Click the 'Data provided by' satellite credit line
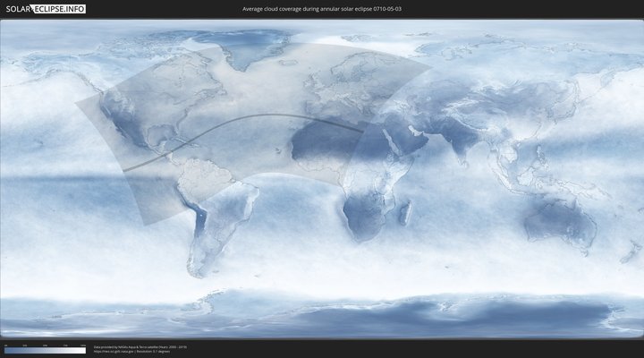644x358 pixels. click(140, 347)
